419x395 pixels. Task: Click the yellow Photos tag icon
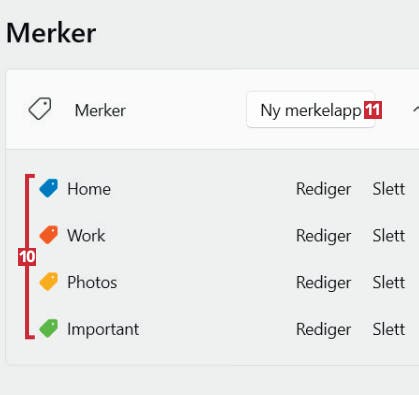(x=49, y=282)
